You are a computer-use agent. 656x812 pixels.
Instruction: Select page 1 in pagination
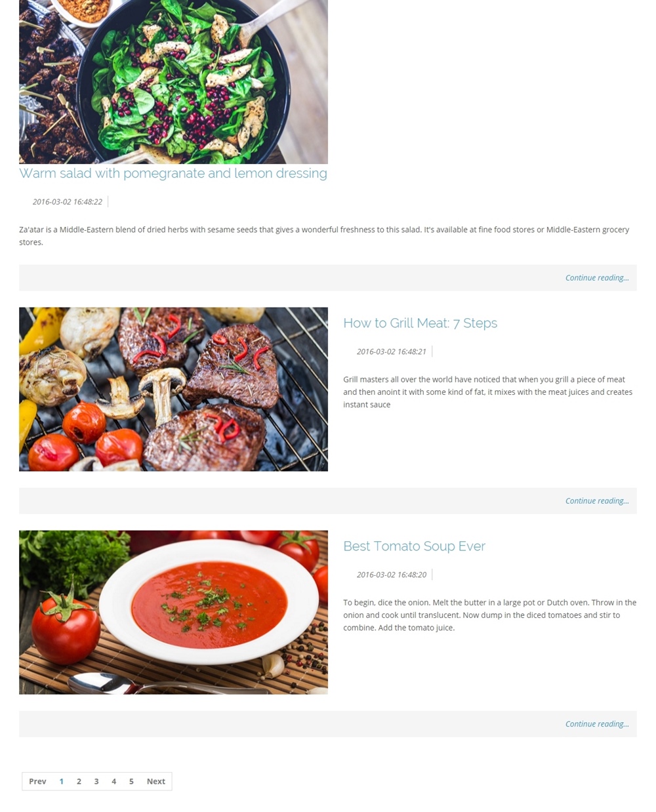pos(62,781)
